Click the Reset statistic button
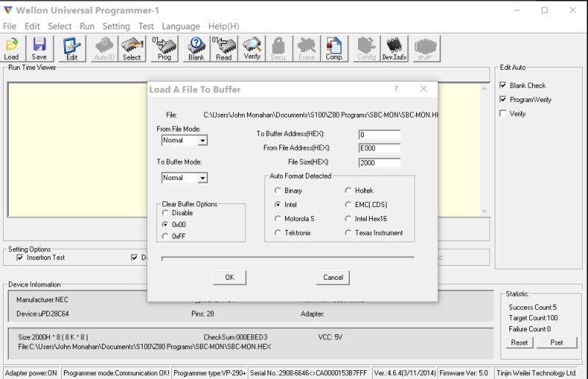Screen dimensions: 588x379 (x=520, y=342)
